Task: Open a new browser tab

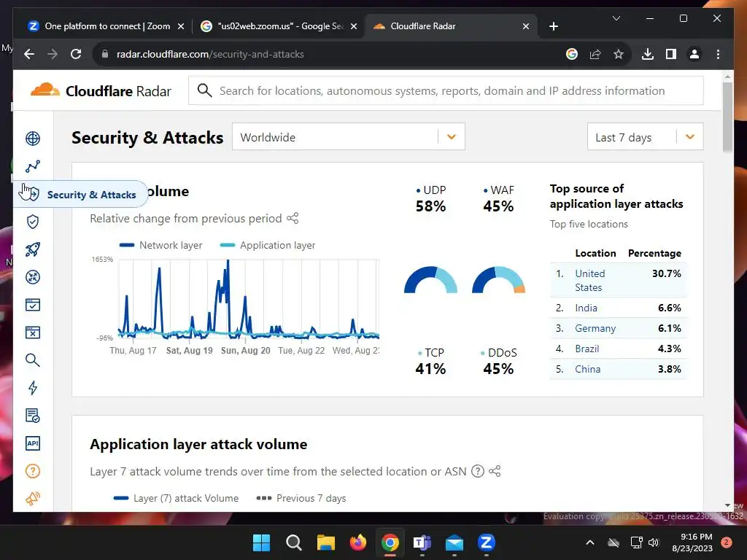Action: (553, 26)
